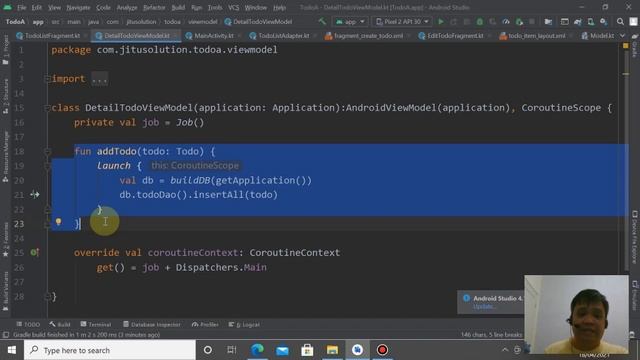
Task: Click Attach Debugger to Android Process icon
Action: 519,21
